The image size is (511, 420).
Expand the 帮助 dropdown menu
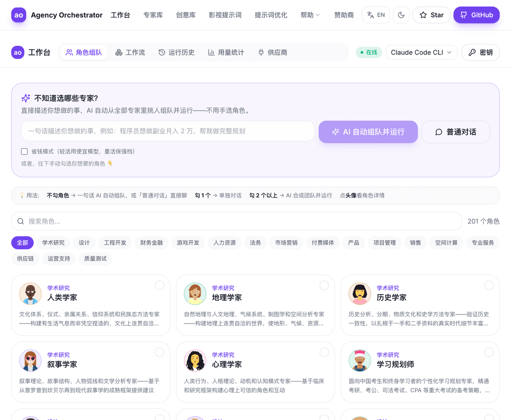pos(310,15)
